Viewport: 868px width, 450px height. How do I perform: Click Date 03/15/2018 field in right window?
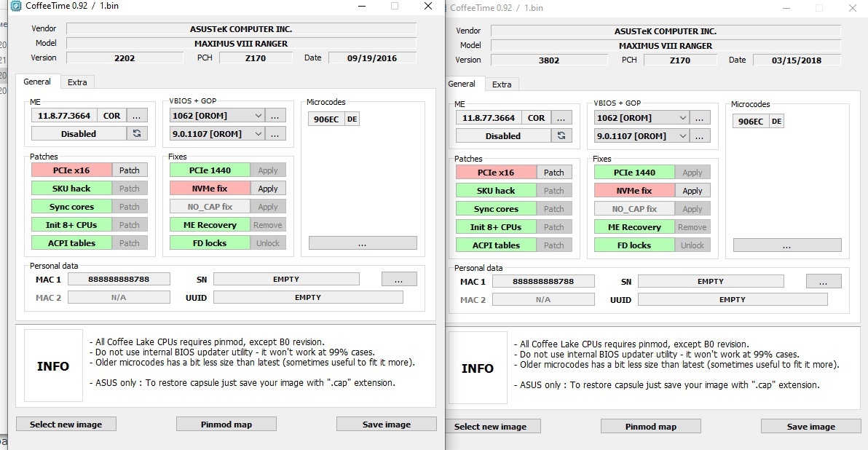(x=797, y=60)
